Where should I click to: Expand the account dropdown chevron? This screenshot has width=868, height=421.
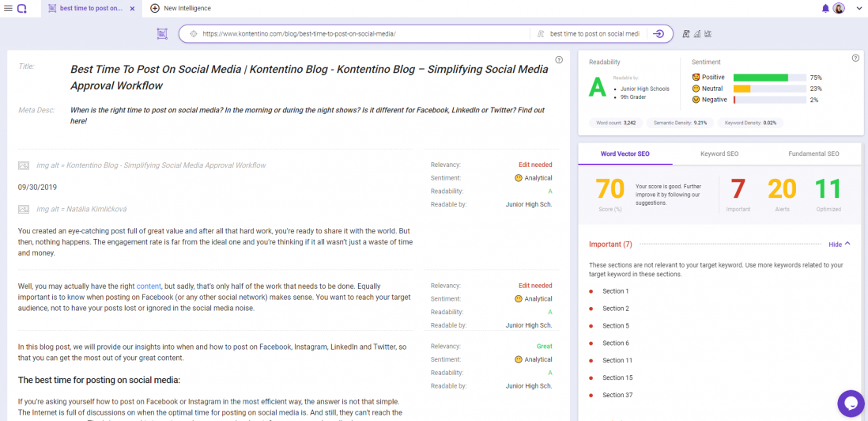click(859, 8)
